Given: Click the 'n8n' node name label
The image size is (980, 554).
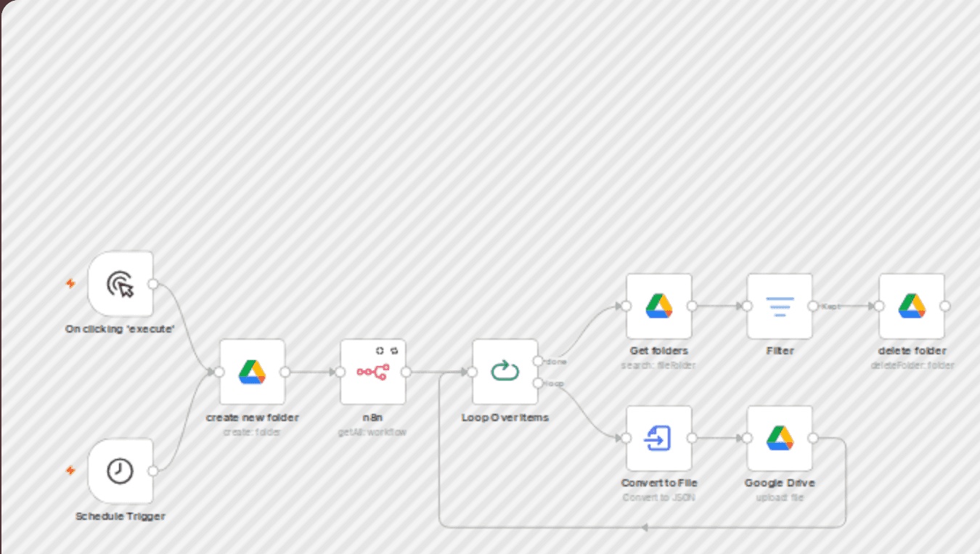Looking at the screenshot, I should 372,417.
